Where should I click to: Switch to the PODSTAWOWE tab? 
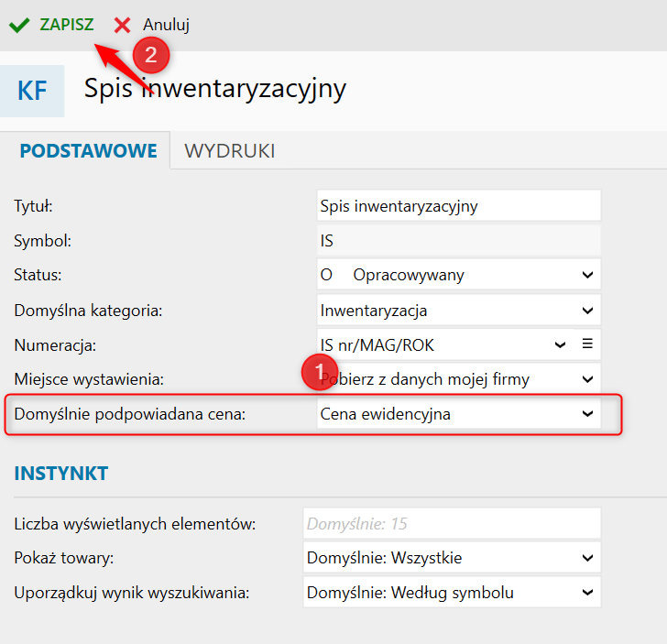pos(89,151)
